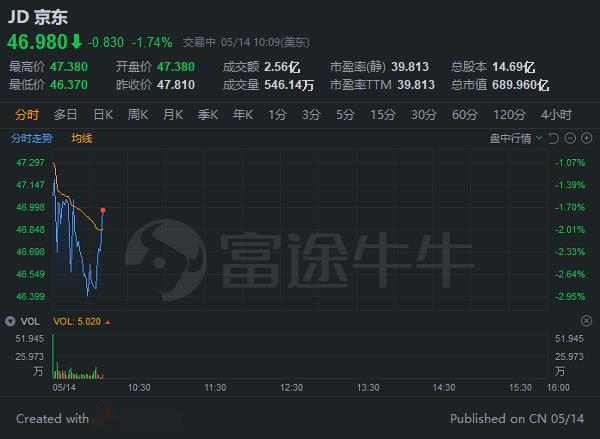Click the Created with footer text
The width and height of the screenshot is (600, 439).
coord(52,418)
